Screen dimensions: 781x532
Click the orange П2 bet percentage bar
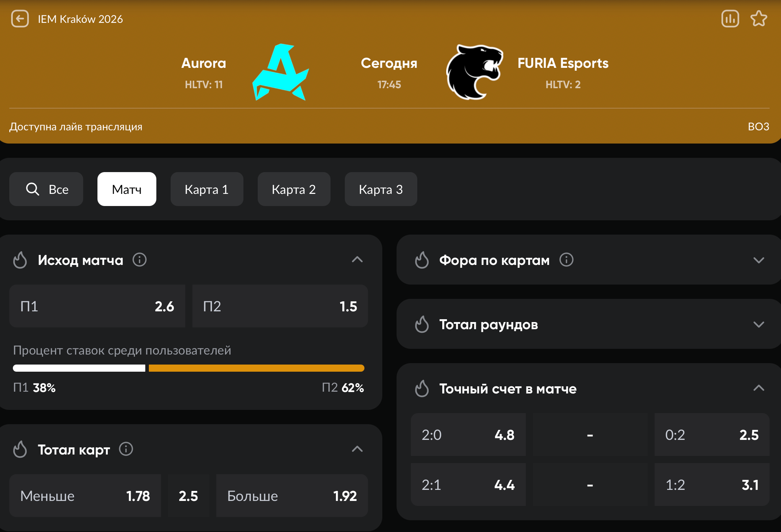point(256,368)
